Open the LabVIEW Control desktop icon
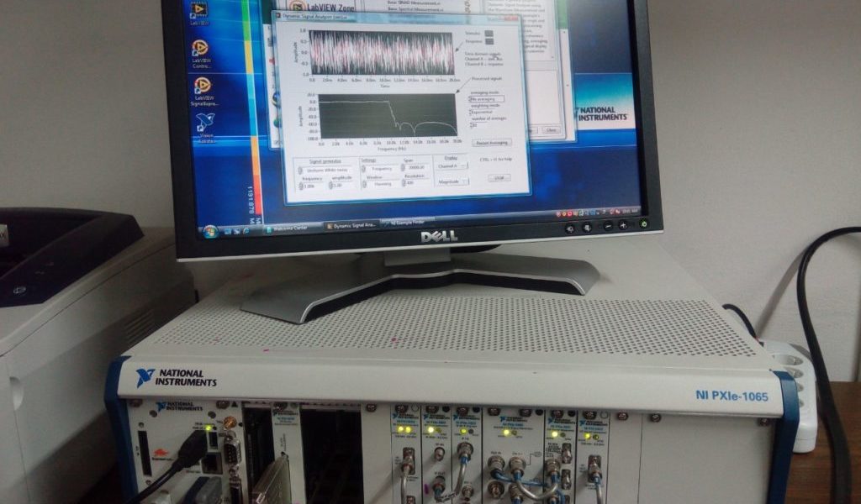The width and height of the screenshot is (861, 504). coord(200,49)
